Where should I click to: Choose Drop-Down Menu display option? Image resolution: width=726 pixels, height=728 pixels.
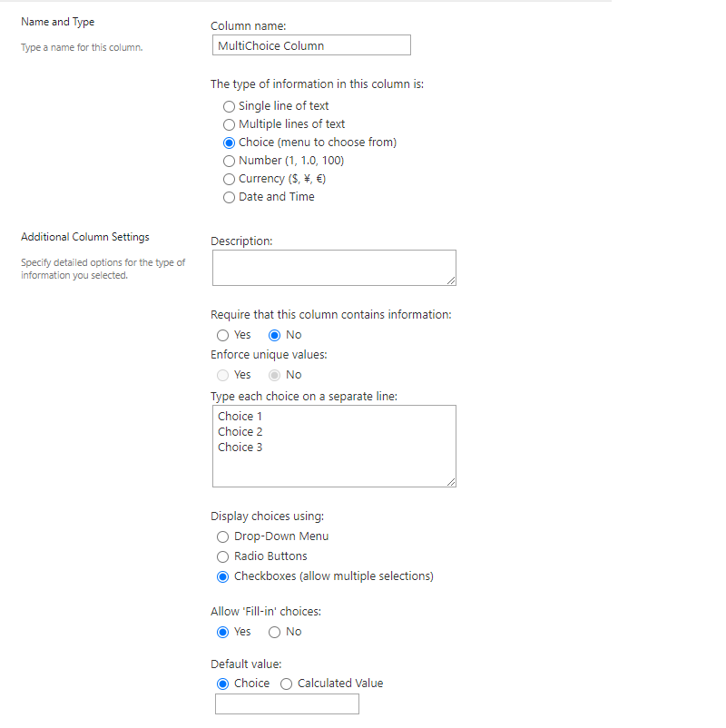[x=223, y=536]
